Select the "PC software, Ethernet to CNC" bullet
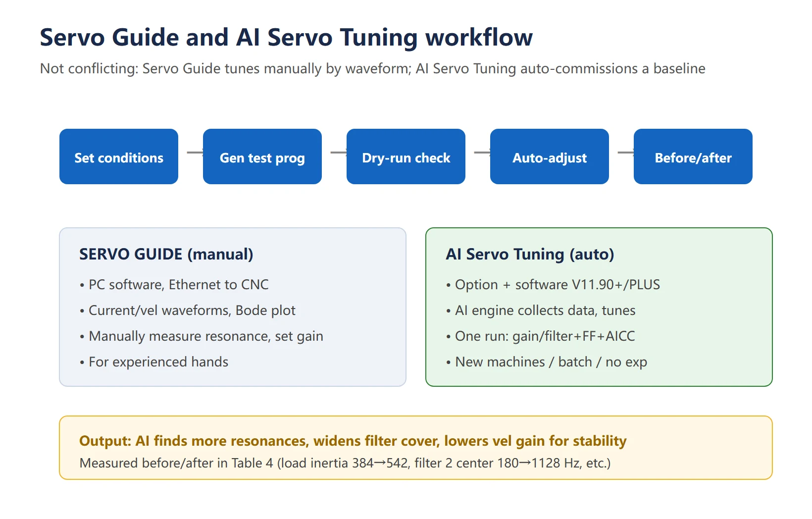 (174, 284)
